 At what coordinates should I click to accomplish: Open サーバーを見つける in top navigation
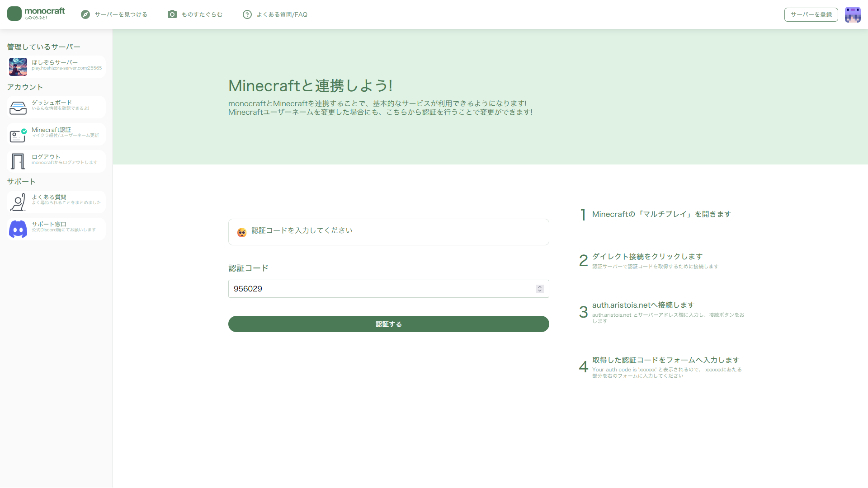click(121, 14)
